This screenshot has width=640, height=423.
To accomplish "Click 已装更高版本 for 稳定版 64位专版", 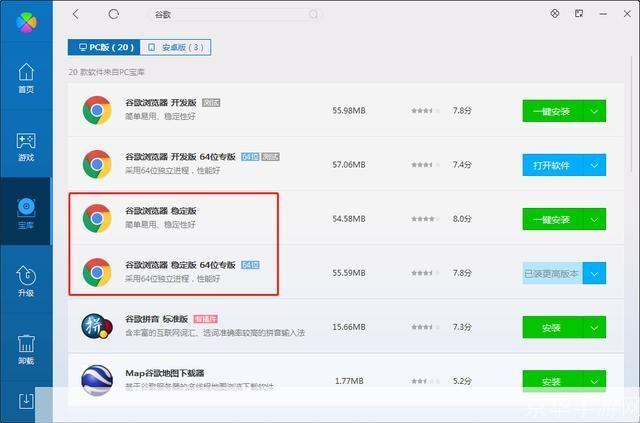I will [553, 273].
